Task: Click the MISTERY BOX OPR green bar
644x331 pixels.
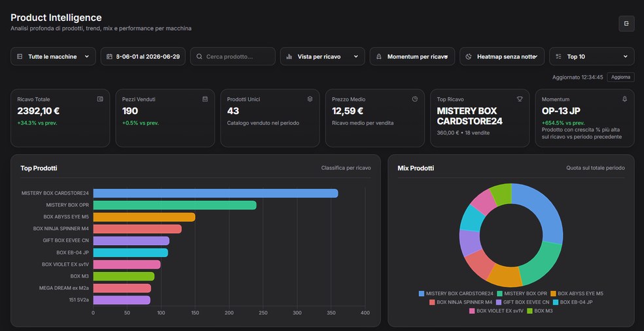Action: [175, 205]
